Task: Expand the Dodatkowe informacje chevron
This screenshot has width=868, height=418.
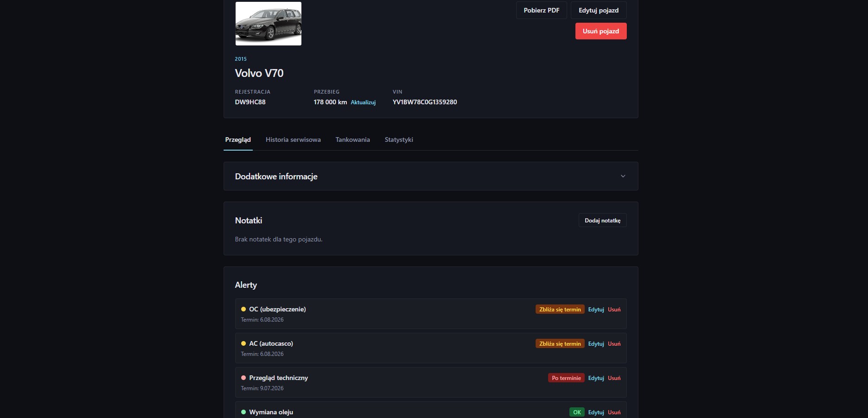Action: click(x=623, y=176)
